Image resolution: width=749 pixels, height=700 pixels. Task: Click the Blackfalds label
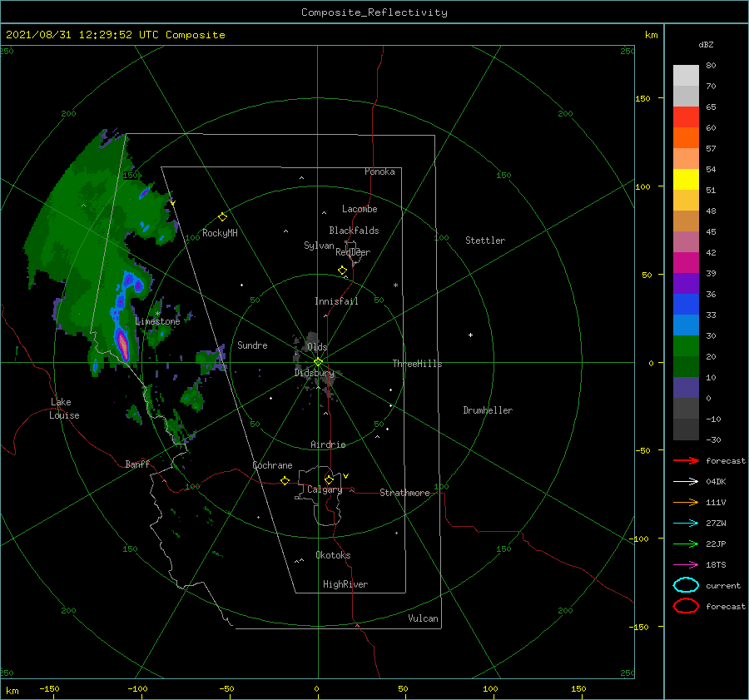pos(354,231)
